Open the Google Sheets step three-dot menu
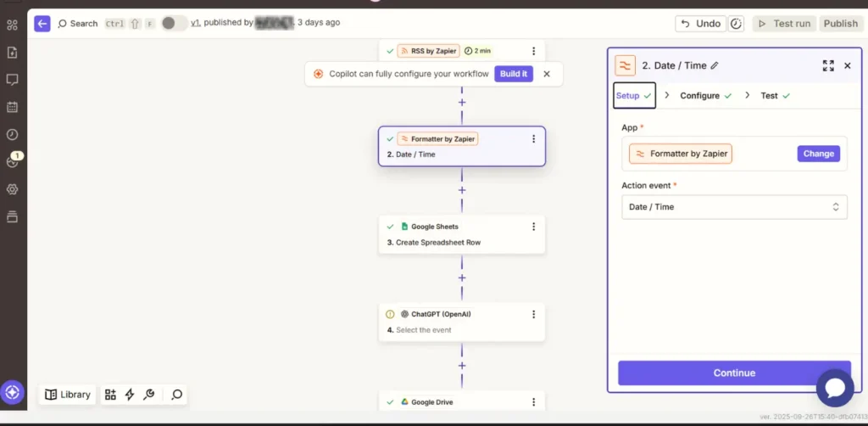 (533, 227)
